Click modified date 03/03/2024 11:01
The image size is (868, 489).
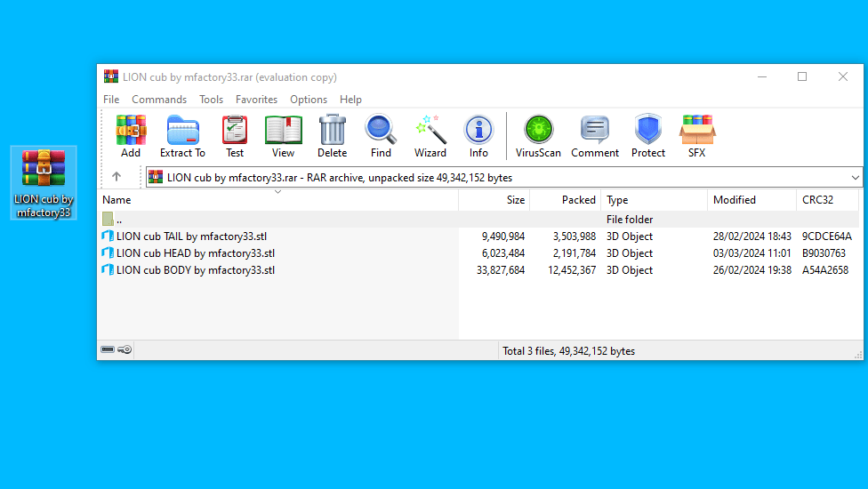tap(752, 253)
